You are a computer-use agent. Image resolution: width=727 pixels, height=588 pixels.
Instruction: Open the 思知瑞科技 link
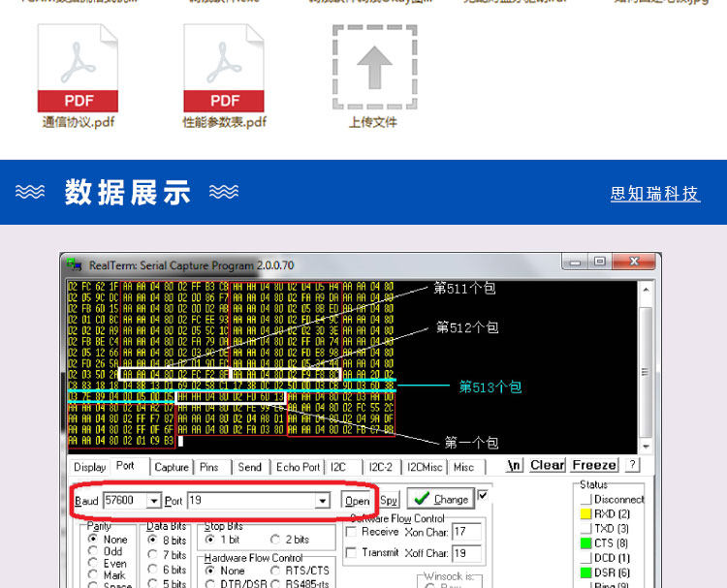(x=654, y=193)
